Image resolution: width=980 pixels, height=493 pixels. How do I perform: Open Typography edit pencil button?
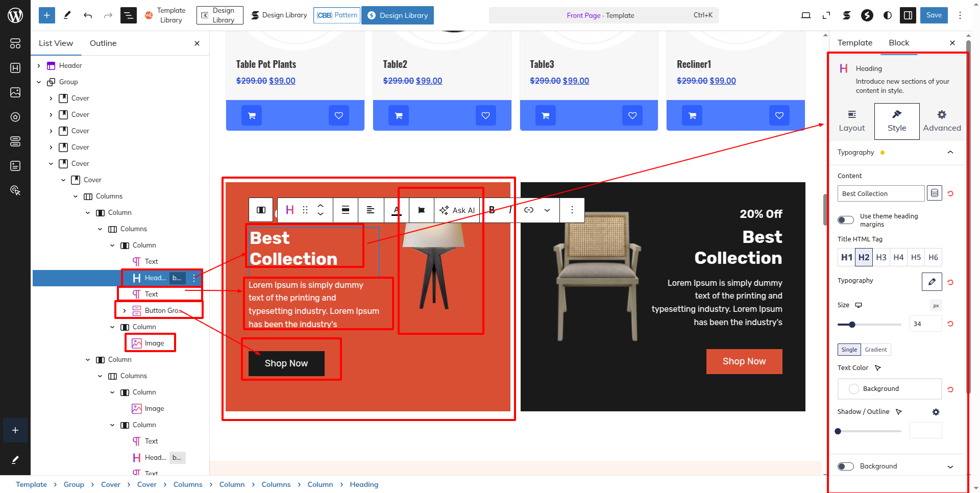click(x=932, y=282)
